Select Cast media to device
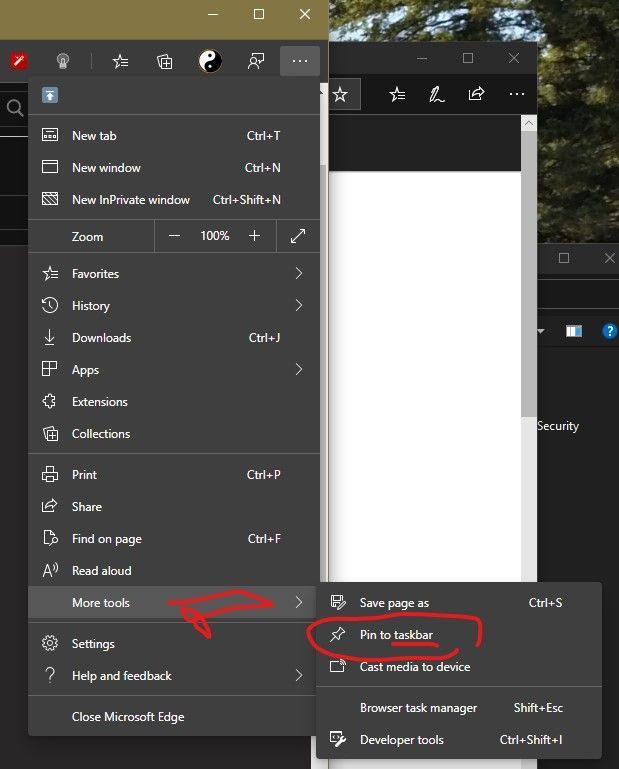Viewport: 619px width, 769px height. [459, 666]
